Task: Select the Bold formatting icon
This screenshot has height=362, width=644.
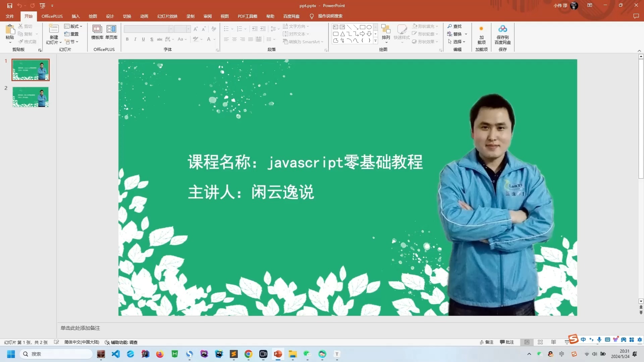Action: click(127, 39)
